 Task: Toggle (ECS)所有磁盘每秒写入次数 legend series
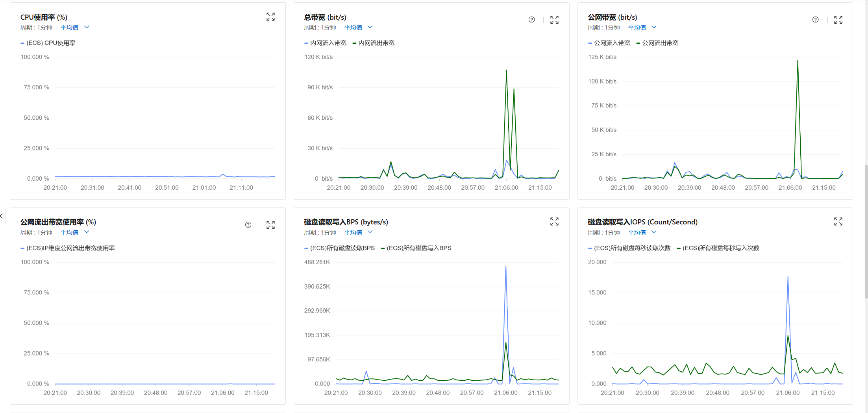point(718,248)
